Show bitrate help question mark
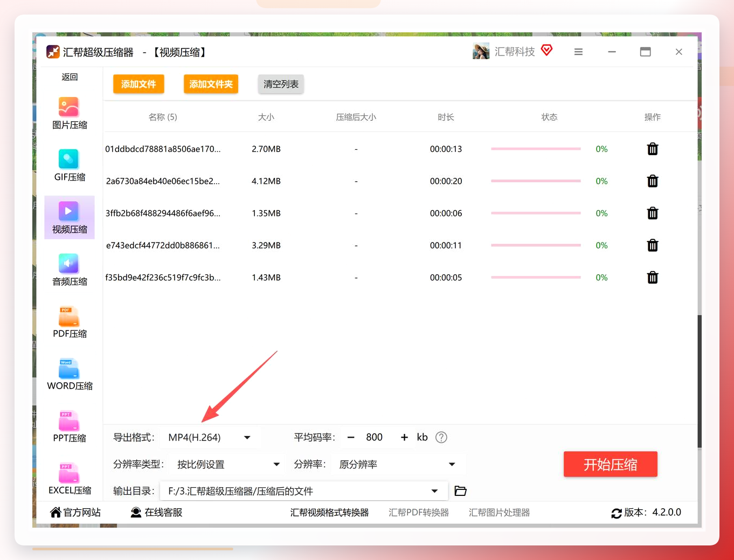This screenshot has height=560, width=734. [x=441, y=438]
